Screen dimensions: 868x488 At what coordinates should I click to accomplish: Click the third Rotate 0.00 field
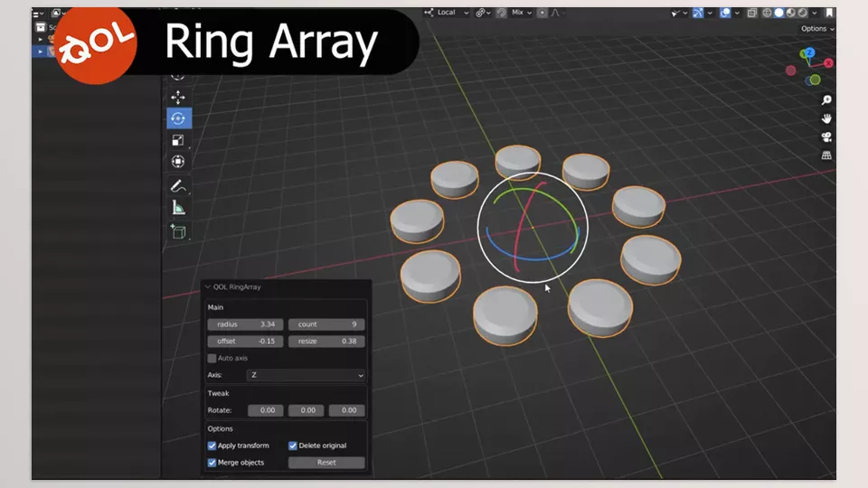(x=347, y=410)
